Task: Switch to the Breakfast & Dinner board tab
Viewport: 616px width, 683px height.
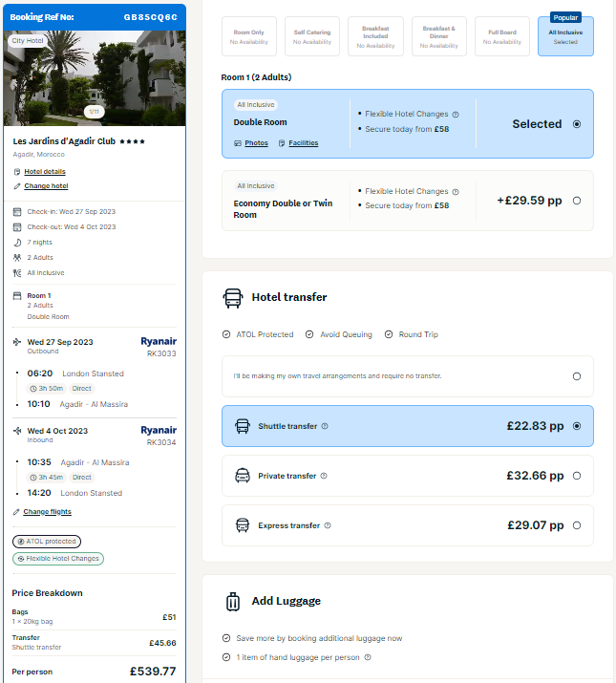Action: (439, 36)
